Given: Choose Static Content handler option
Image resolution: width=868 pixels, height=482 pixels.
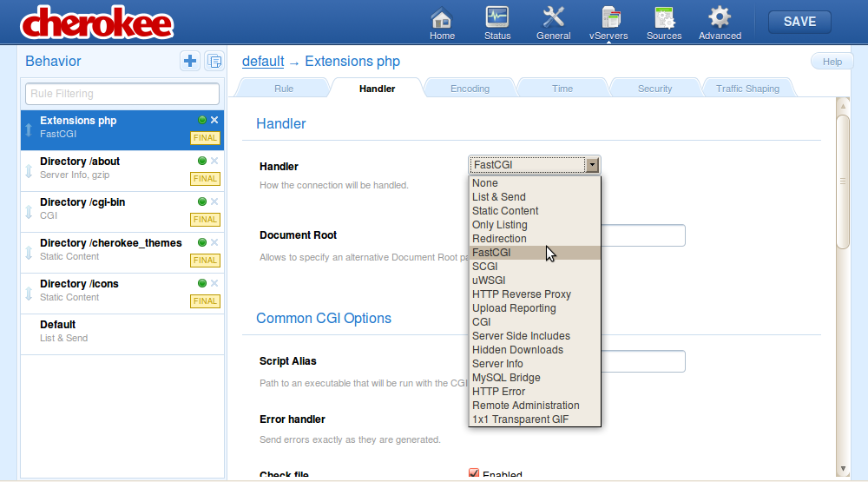Looking at the screenshot, I should point(535,210).
